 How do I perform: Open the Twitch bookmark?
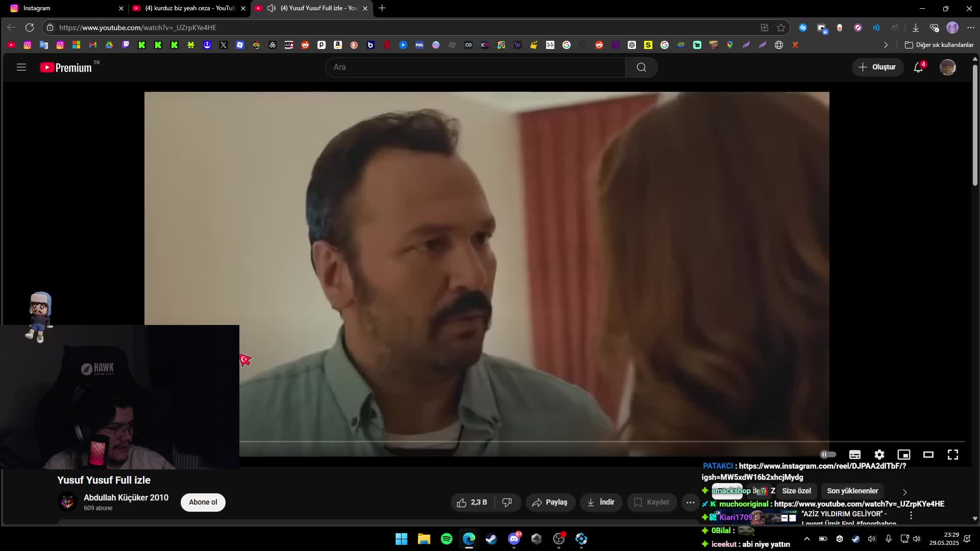[x=126, y=45]
